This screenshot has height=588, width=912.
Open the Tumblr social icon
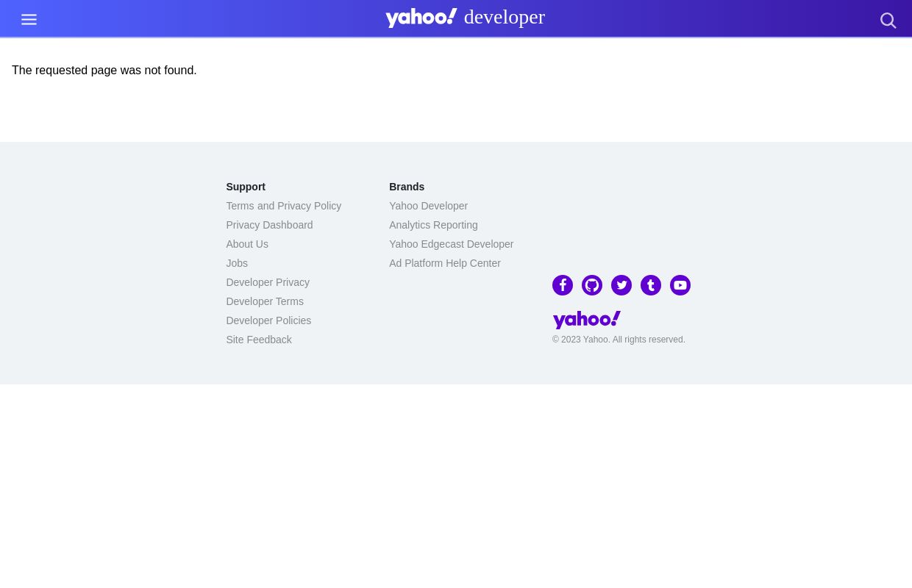click(x=651, y=285)
